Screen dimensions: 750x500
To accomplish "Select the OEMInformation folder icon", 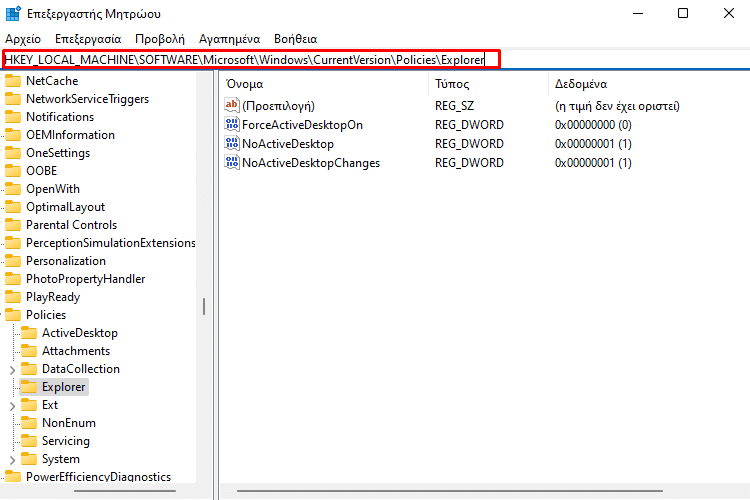I will (x=13, y=135).
